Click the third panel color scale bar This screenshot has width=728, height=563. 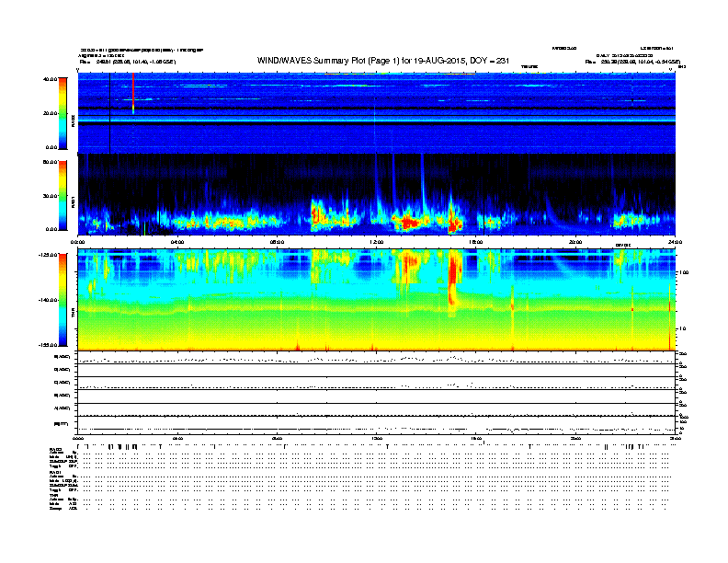tap(62, 299)
